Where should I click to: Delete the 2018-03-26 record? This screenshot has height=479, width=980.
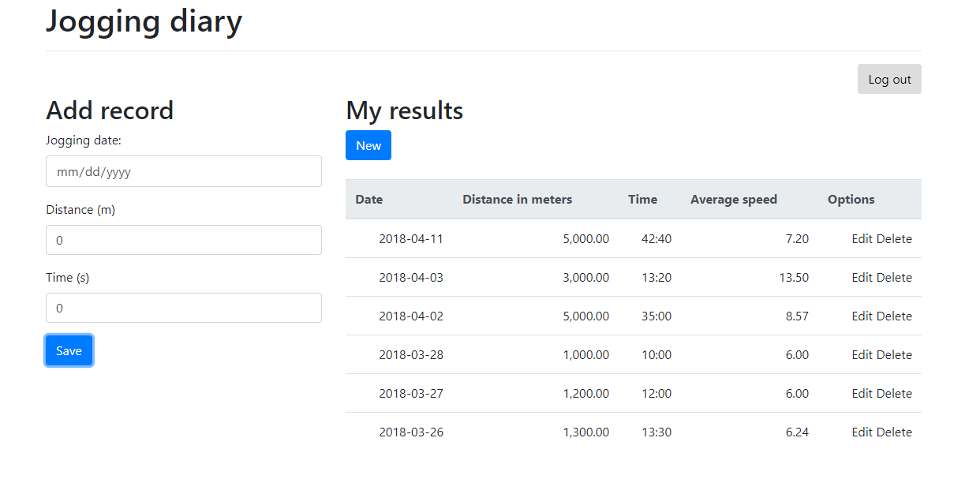[x=894, y=432]
